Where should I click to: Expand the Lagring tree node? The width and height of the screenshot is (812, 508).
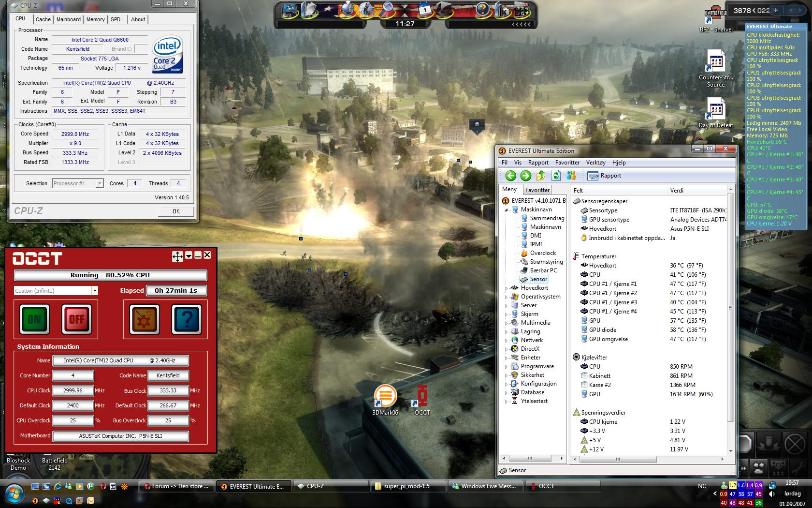[507, 331]
